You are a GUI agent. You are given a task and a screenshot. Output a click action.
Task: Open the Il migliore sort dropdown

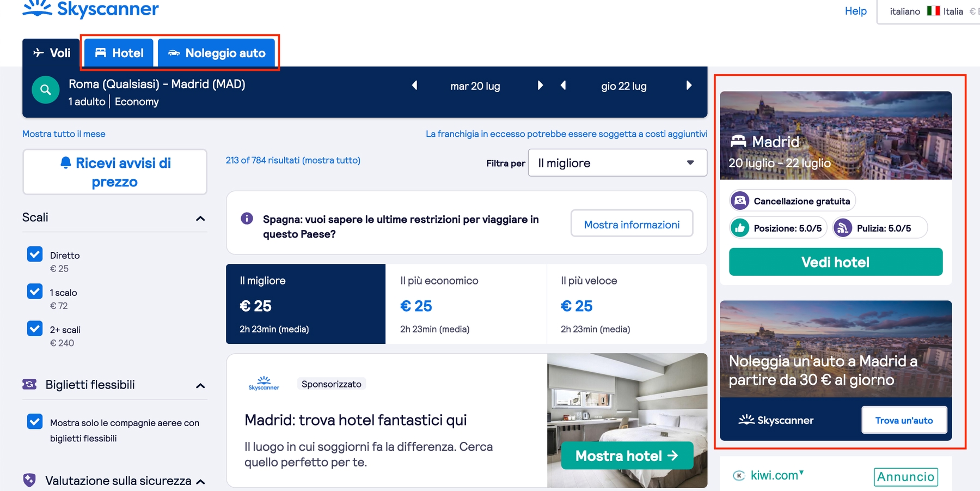(617, 163)
